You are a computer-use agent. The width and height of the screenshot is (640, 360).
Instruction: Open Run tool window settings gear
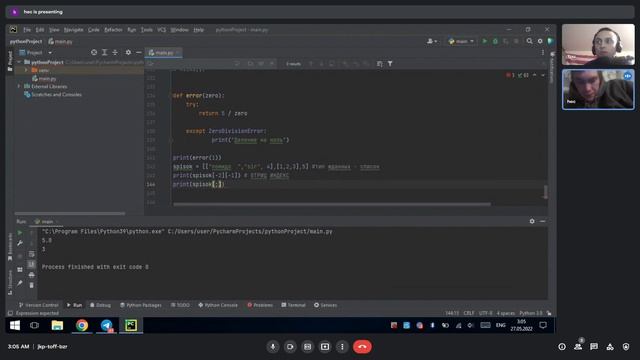(x=532, y=221)
